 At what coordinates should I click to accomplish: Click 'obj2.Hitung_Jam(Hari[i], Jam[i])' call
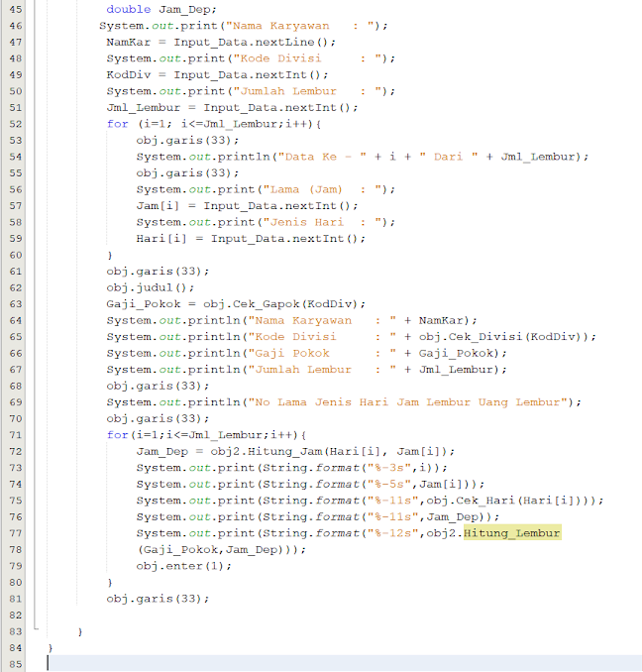tap(329, 451)
